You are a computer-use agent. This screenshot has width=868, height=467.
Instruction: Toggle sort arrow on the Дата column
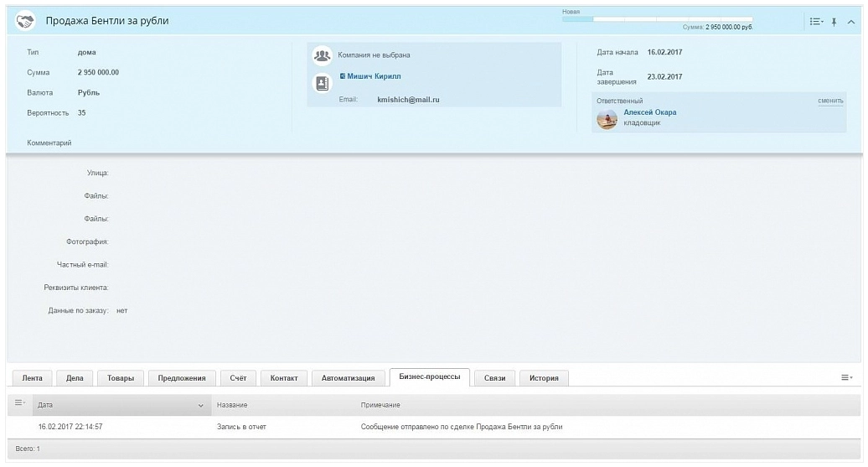point(199,406)
